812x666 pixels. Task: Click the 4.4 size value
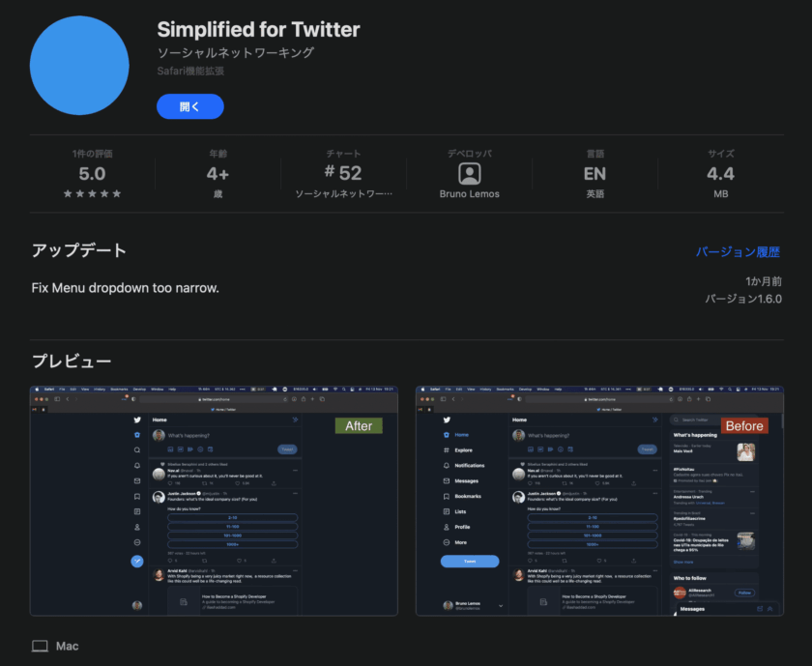tap(721, 173)
